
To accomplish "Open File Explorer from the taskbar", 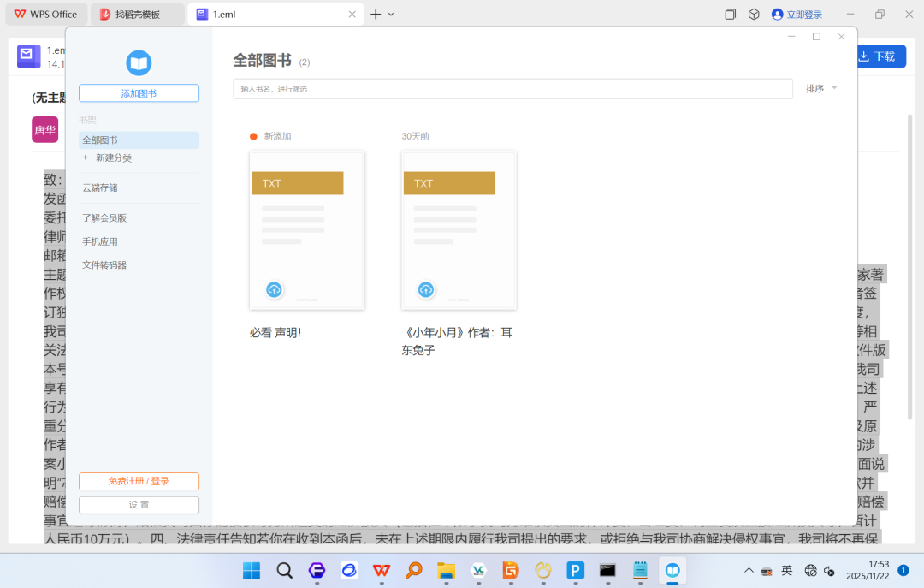I will pos(446,570).
